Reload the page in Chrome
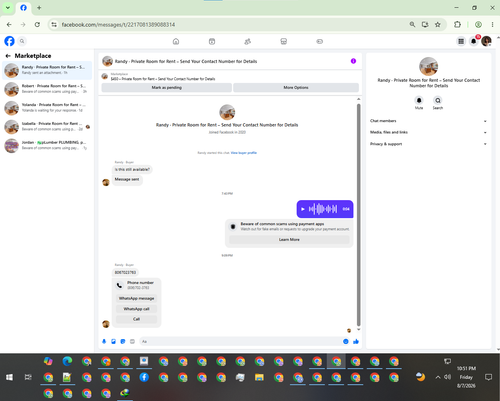 37,24
